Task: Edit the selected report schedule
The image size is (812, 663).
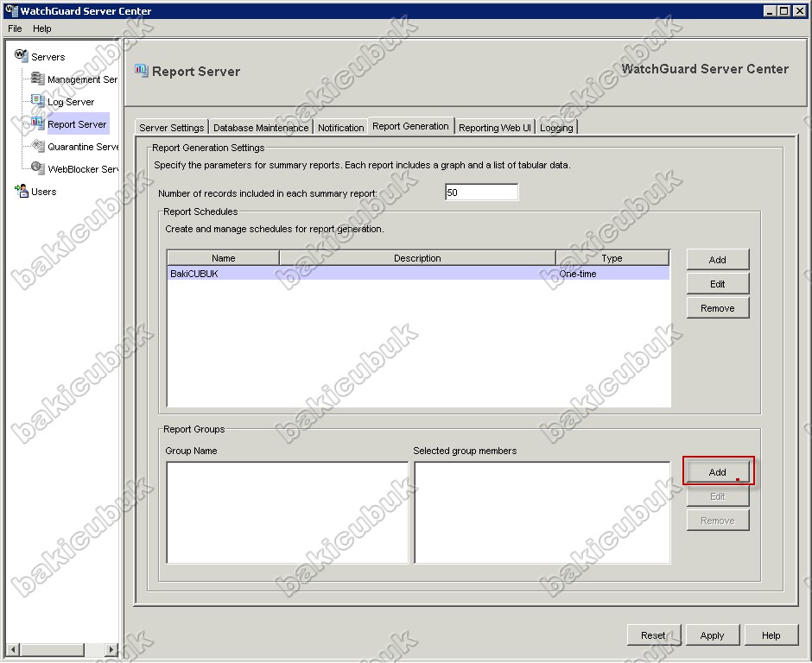Action: [718, 284]
